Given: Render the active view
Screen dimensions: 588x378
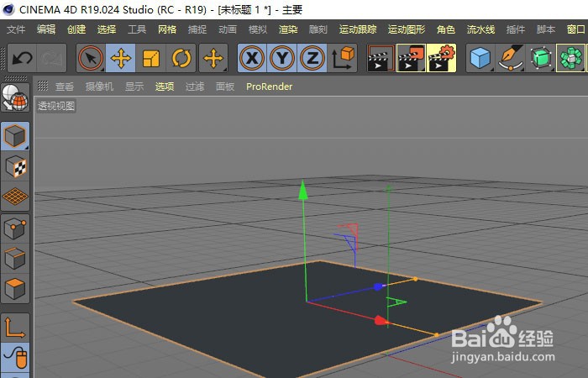Looking at the screenshot, I should click(381, 58).
